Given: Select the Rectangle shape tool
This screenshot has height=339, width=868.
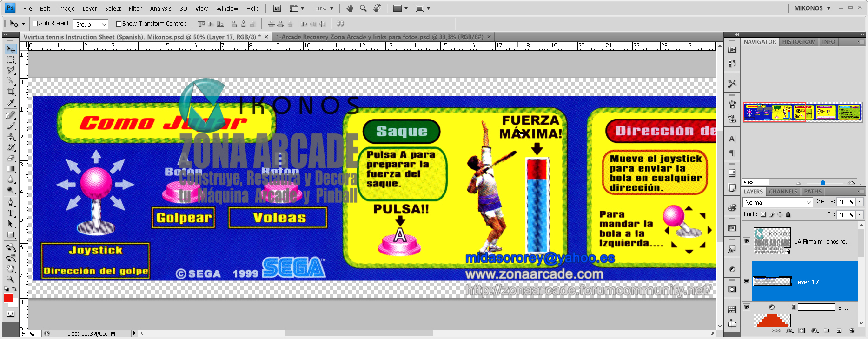Looking at the screenshot, I should point(11,234).
